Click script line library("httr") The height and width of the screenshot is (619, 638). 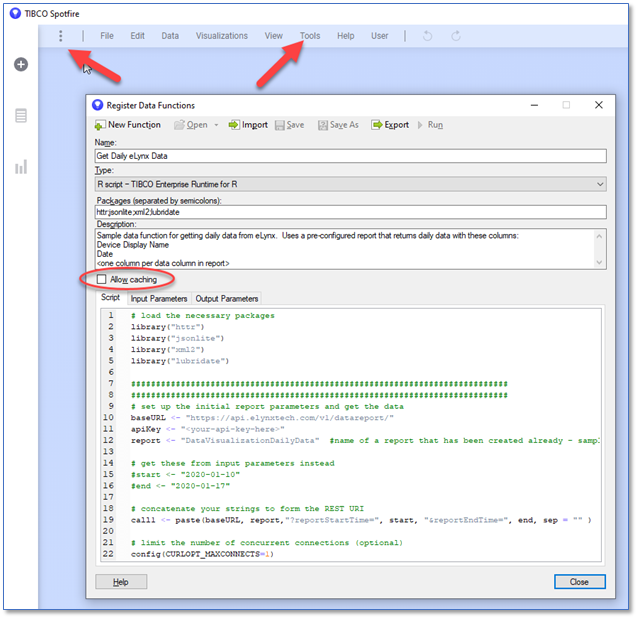coord(167,327)
